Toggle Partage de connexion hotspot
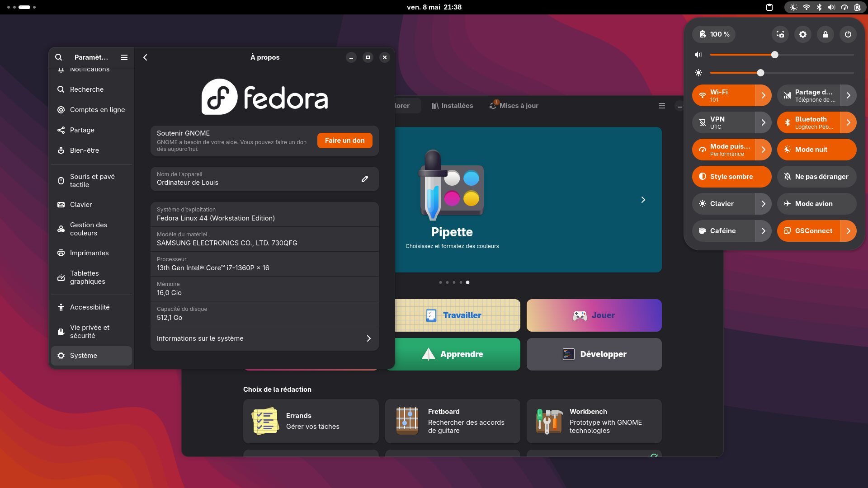868x488 pixels. [x=808, y=95]
